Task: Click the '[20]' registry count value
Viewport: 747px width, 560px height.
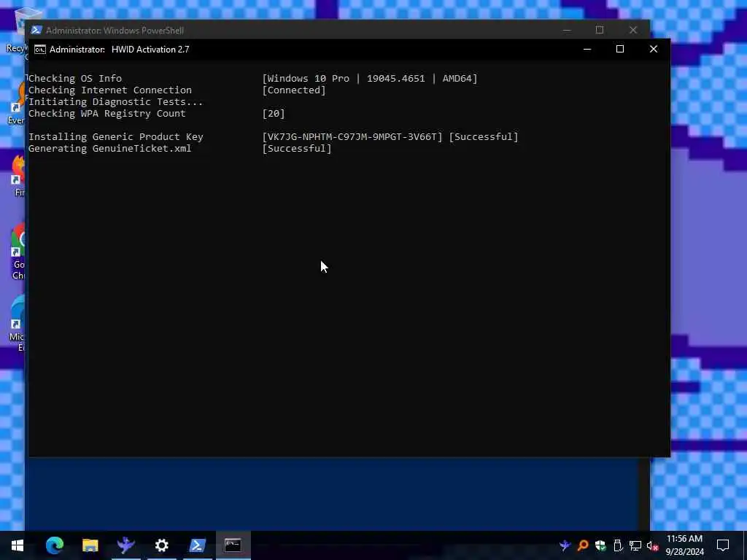Action: click(x=274, y=113)
